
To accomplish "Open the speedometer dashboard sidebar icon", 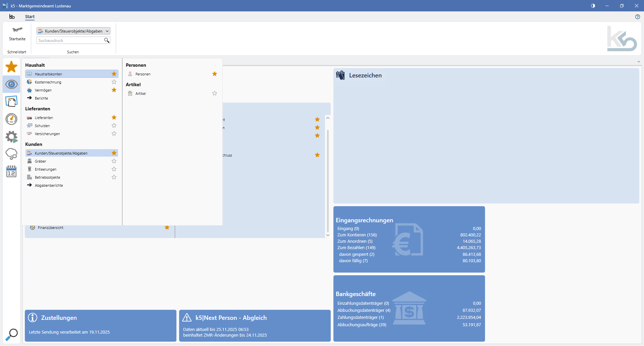I will tap(11, 119).
